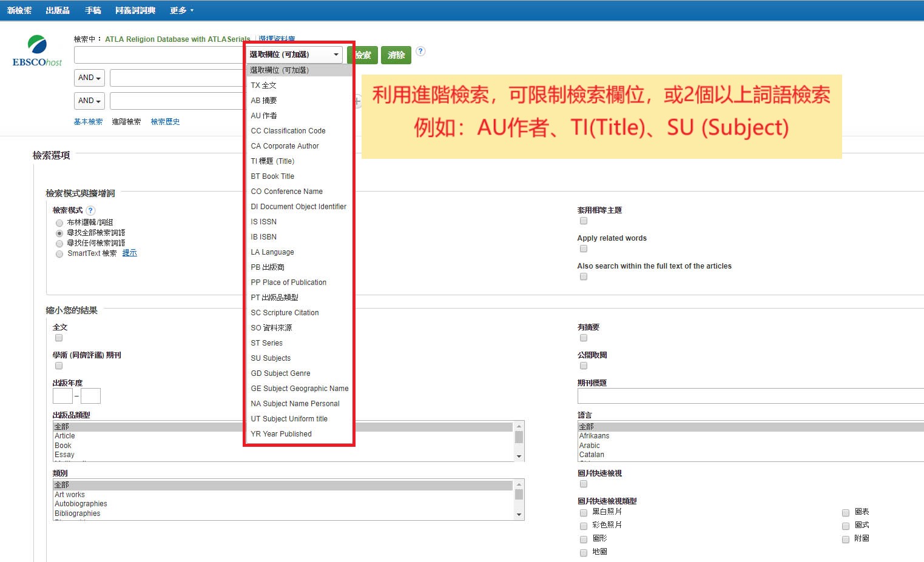Enable the Apply related words checkbox
The height and width of the screenshot is (562, 924).
point(584,249)
